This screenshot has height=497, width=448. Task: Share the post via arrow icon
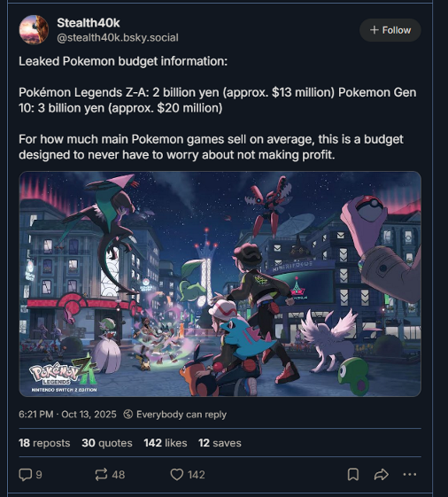[x=381, y=475]
